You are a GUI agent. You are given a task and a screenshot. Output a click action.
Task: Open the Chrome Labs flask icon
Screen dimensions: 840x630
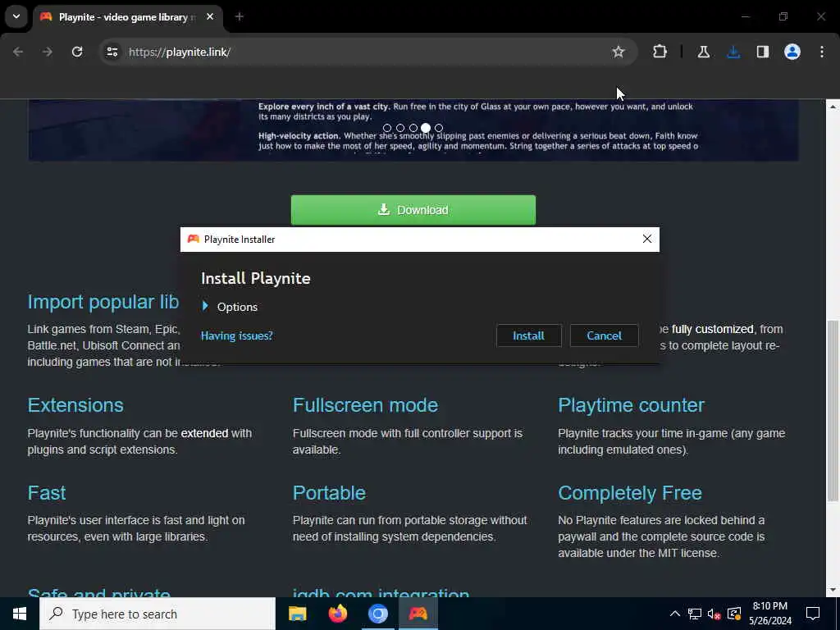704,52
